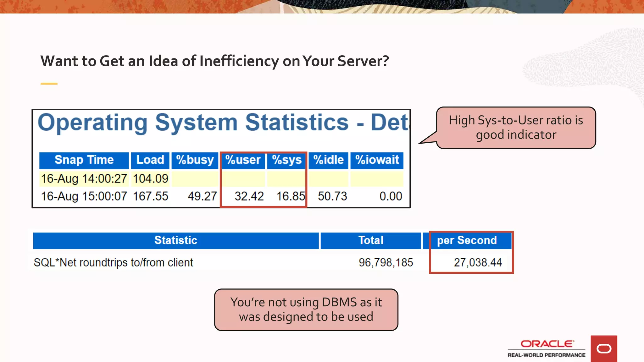Select the Total column header
This screenshot has height=362, width=644.
click(x=371, y=241)
